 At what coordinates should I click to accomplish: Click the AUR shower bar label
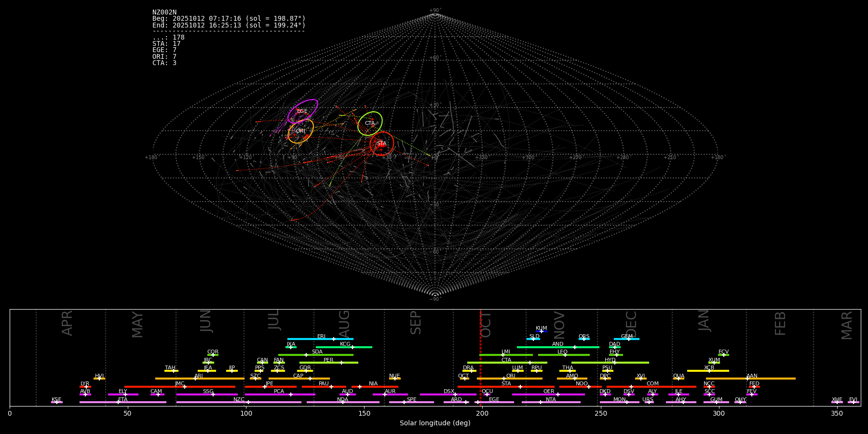(390, 392)
